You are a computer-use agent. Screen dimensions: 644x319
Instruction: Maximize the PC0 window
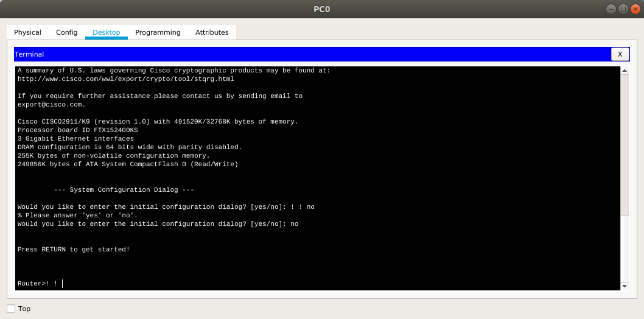tap(623, 9)
